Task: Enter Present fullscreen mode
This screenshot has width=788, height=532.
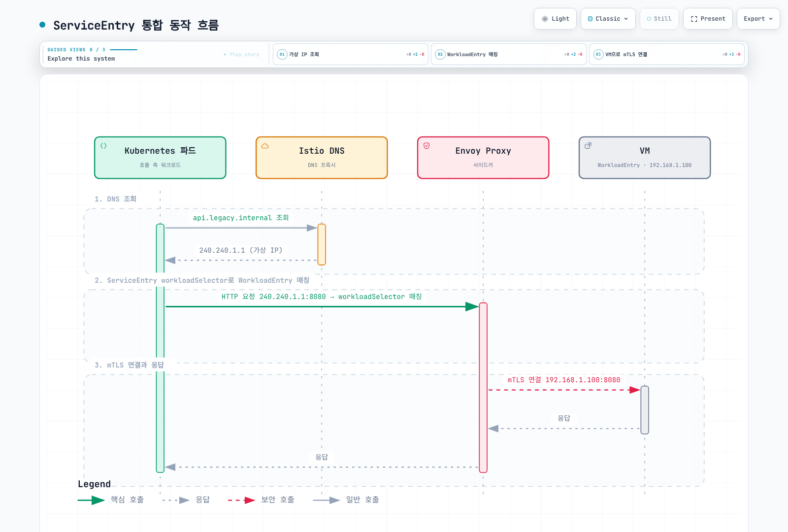Action: tap(708, 19)
